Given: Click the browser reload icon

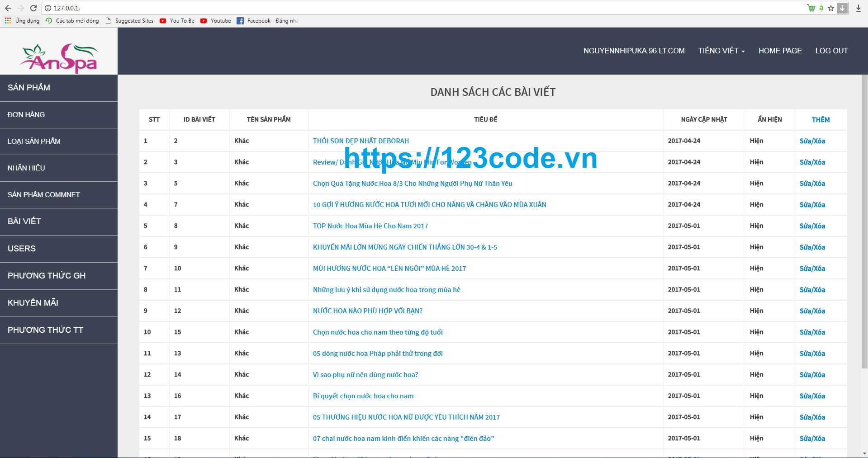Looking at the screenshot, I should point(33,8).
